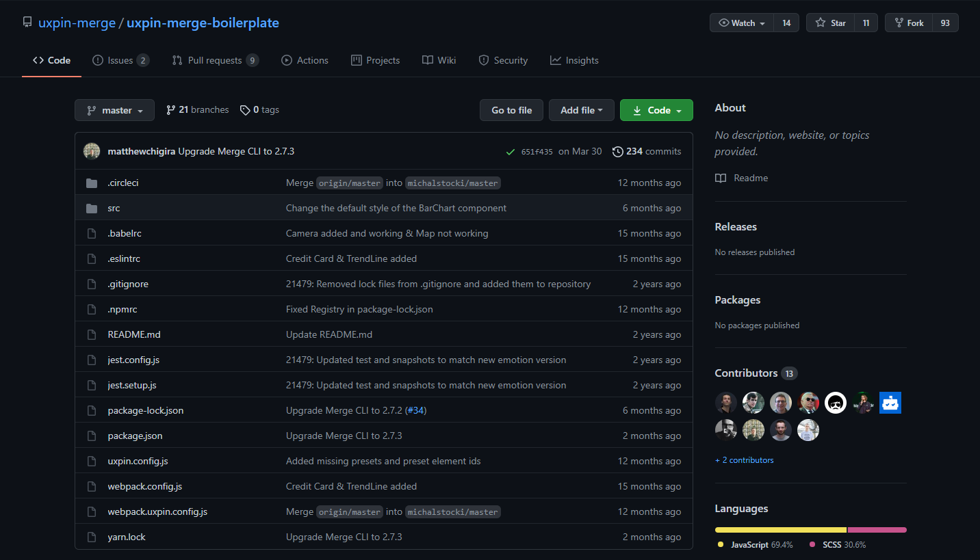This screenshot has width=980, height=560.
Task: Open the Security tab
Action: [x=503, y=60]
